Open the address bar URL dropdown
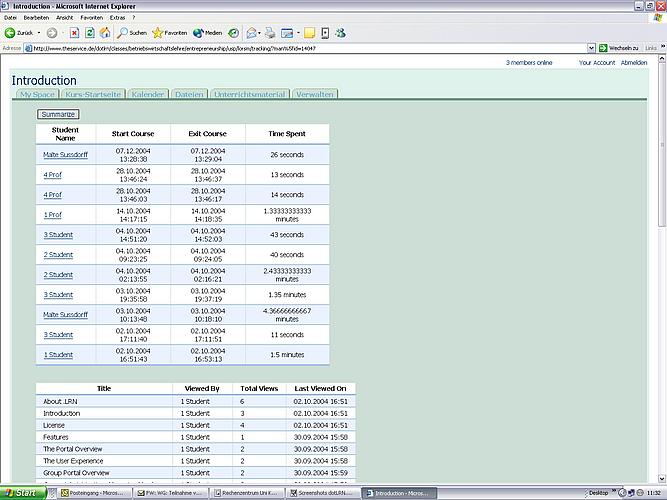 pos(591,48)
